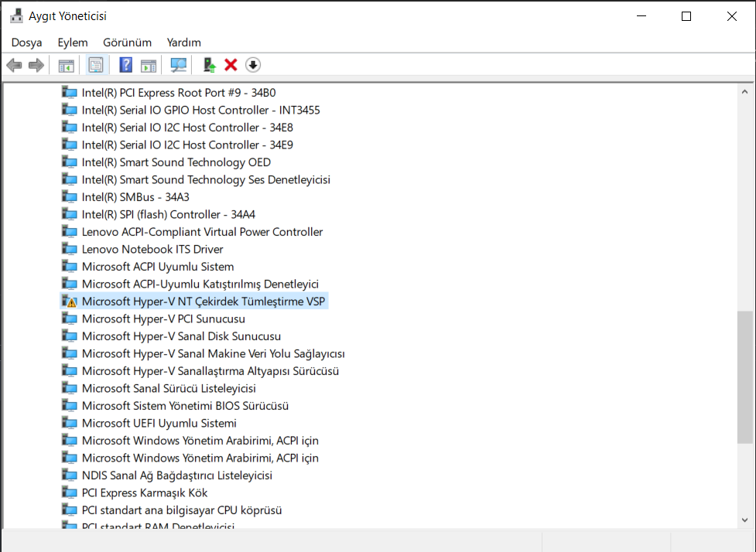Select Microsoft Hyper-V Sanal Disk Sunucusu
Screen dimensions: 756x552
click(x=181, y=336)
